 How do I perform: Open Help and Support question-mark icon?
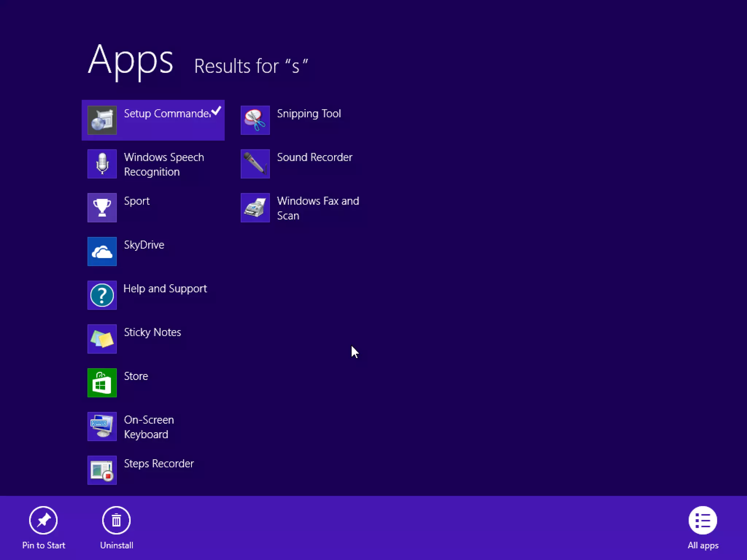pyautogui.click(x=102, y=295)
